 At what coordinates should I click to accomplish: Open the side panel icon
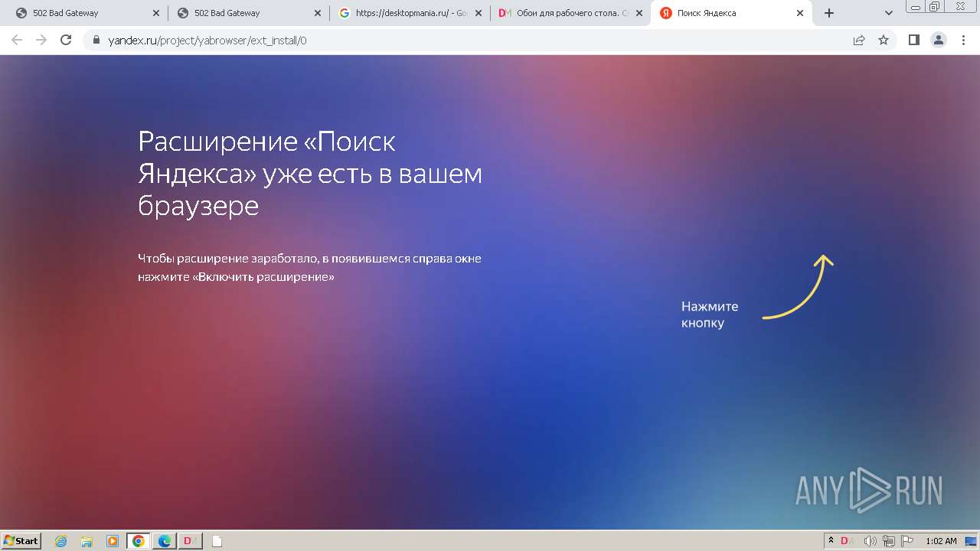(913, 40)
